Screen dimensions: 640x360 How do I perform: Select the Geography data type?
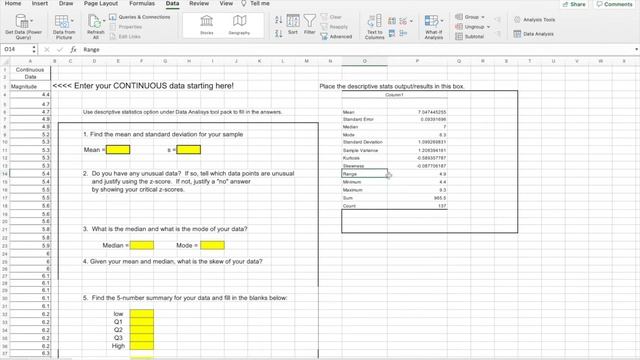(239, 25)
